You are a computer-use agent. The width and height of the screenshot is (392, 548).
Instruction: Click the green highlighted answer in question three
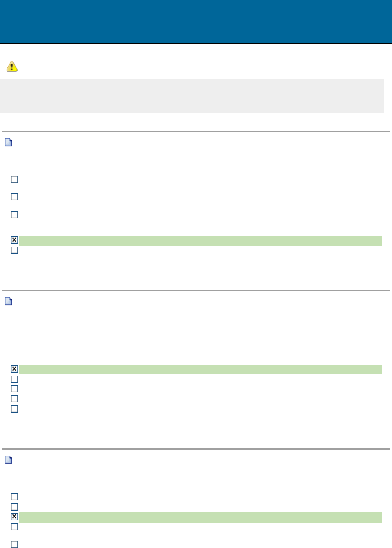(200, 517)
